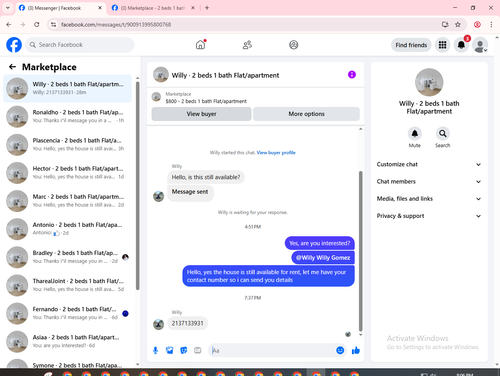
Task: Click the @Willy Willy Gomez mention message
Action: click(x=323, y=258)
